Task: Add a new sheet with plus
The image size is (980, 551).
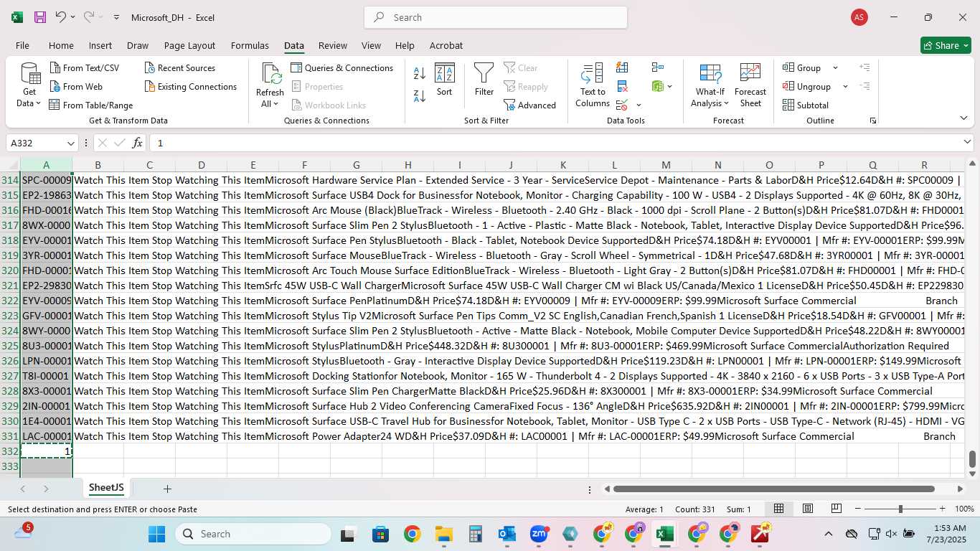Action: 167,489
